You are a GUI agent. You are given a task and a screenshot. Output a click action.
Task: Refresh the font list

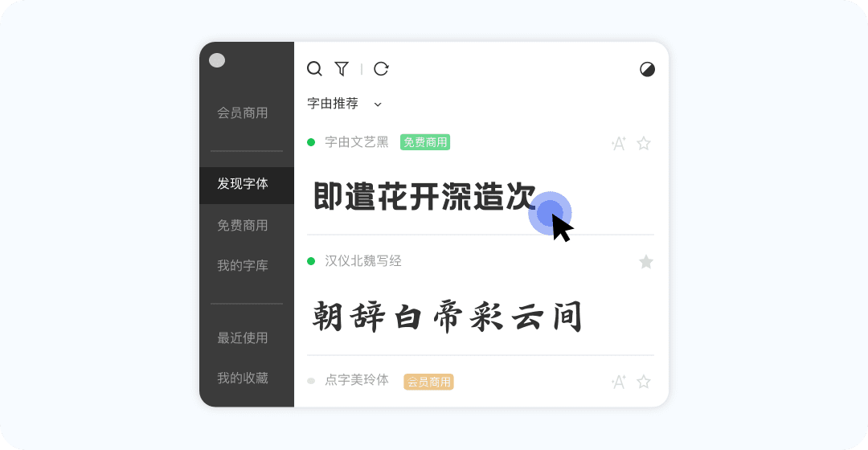click(381, 68)
